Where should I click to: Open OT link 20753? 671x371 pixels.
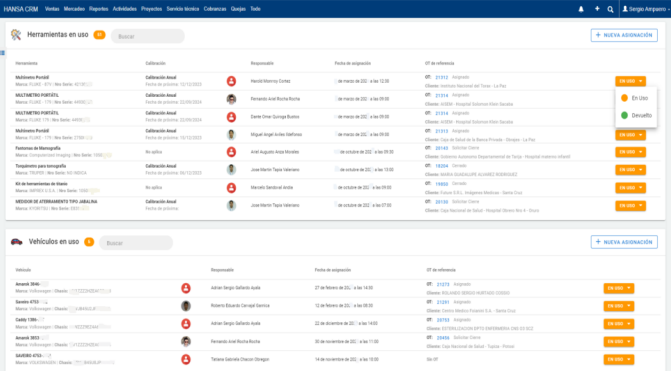[x=443, y=320]
